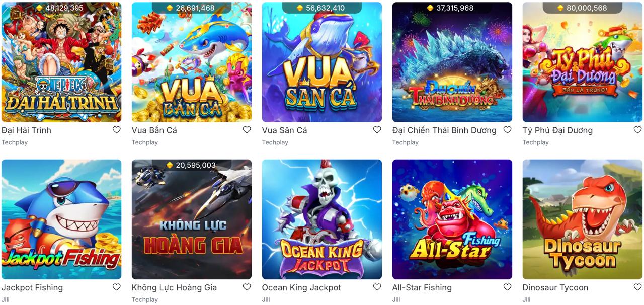The width and height of the screenshot is (644, 305).
Task: Open the Đại Hải Trình One Piece thumbnail
Action: (x=61, y=62)
